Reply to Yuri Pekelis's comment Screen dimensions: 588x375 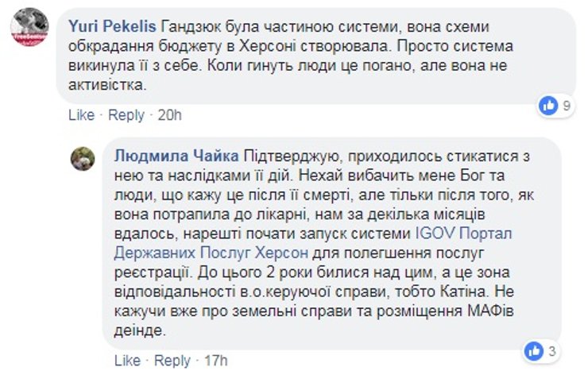coord(126,115)
